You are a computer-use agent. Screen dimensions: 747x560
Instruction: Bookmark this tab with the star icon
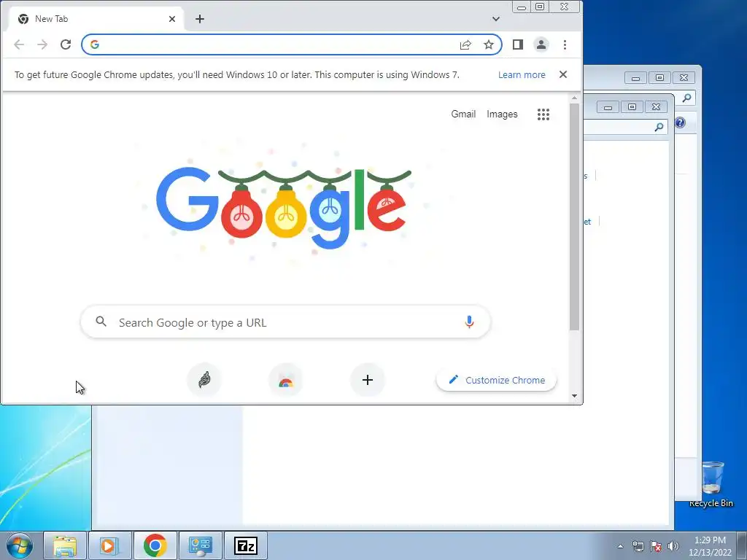point(489,44)
